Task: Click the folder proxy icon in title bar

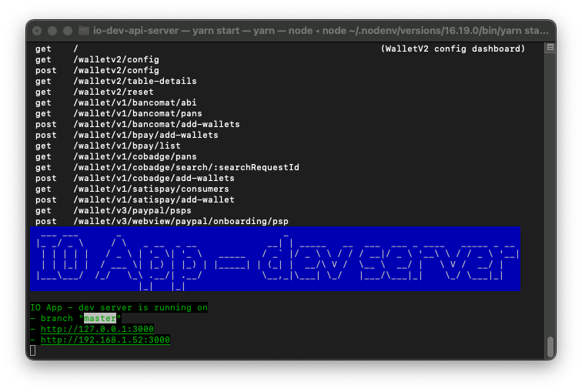Action: (84, 31)
